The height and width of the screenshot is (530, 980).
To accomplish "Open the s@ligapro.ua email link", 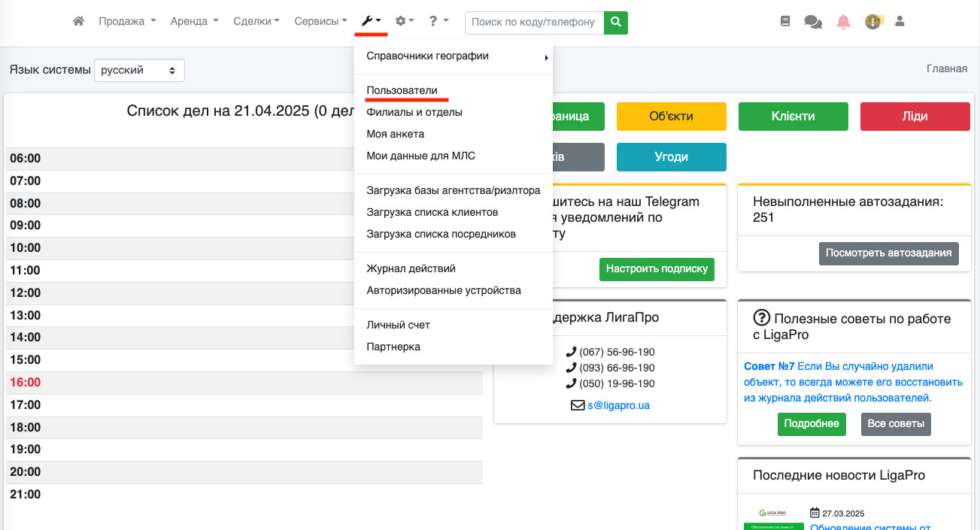I will tap(618, 405).
